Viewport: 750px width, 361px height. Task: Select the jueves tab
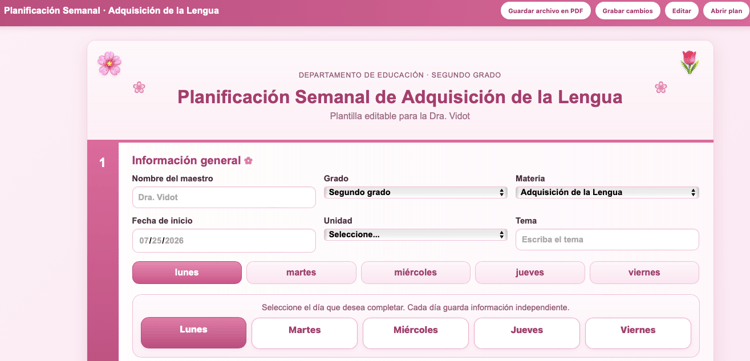pyautogui.click(x=530, y=273)
